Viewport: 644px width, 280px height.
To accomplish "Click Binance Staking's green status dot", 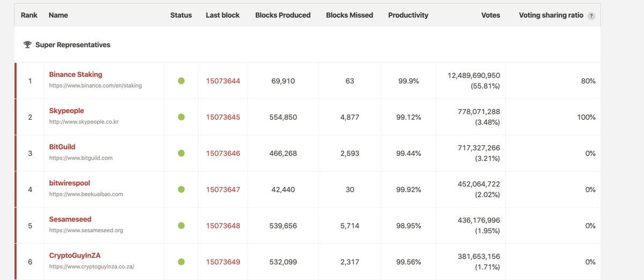I will click(x=181, y=81).
